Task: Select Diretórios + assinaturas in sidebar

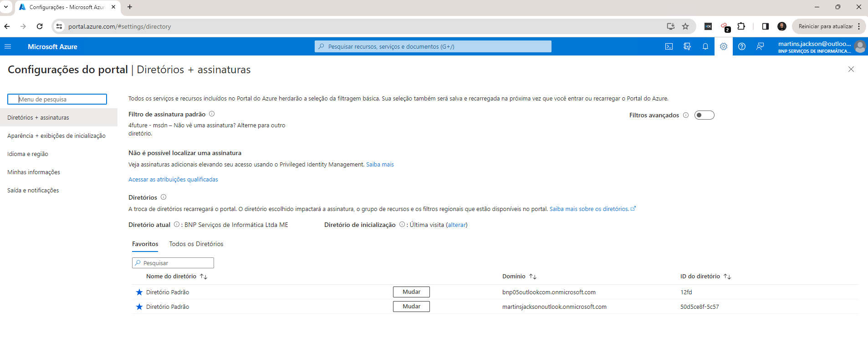Action: (x=59, y=117)
